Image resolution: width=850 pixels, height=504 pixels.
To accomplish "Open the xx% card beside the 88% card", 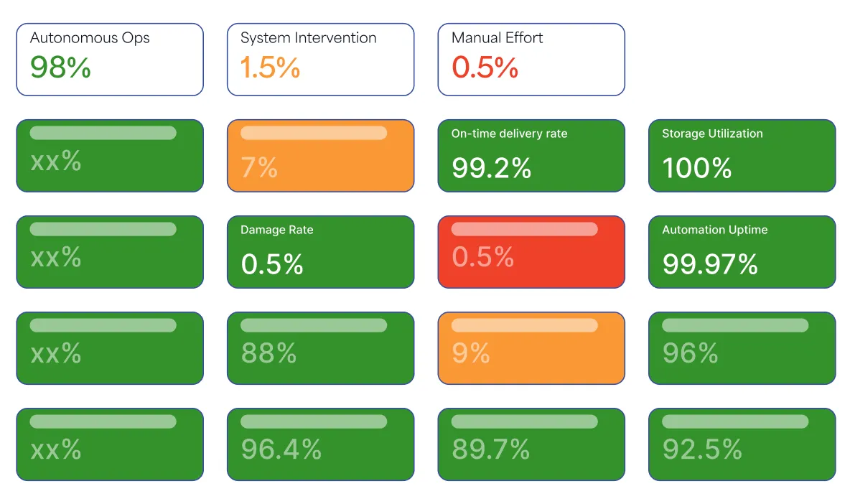I will (110, 348).
